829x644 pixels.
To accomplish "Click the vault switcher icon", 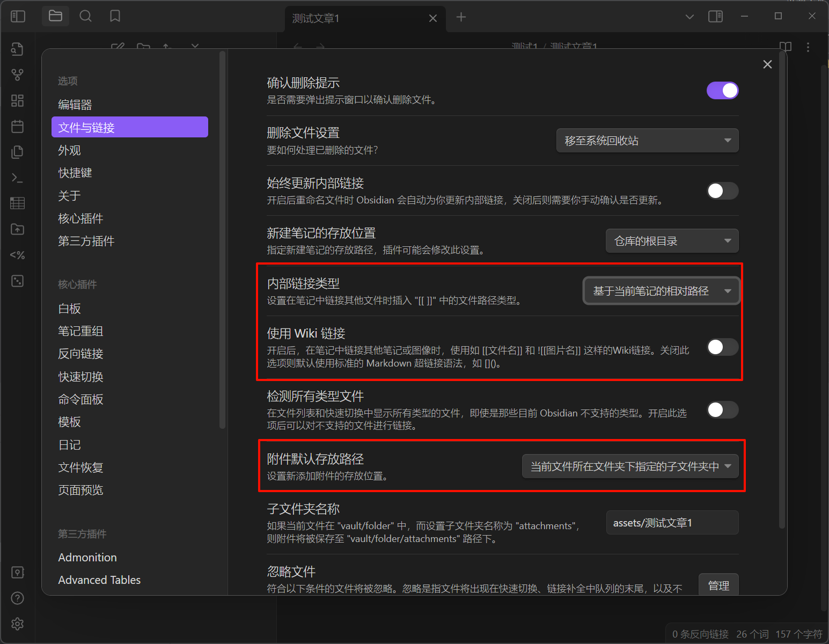I will tap(17, 572).
